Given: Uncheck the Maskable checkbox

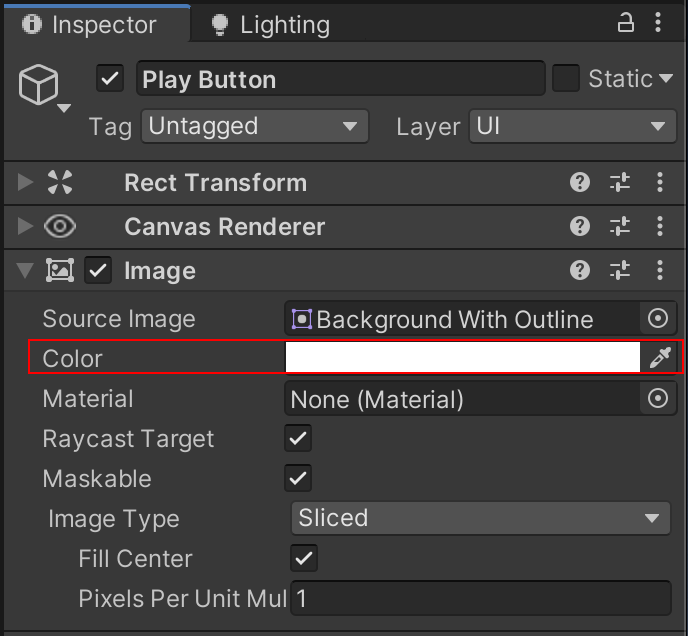Looking at the screenshot, I should coord(298,478).
